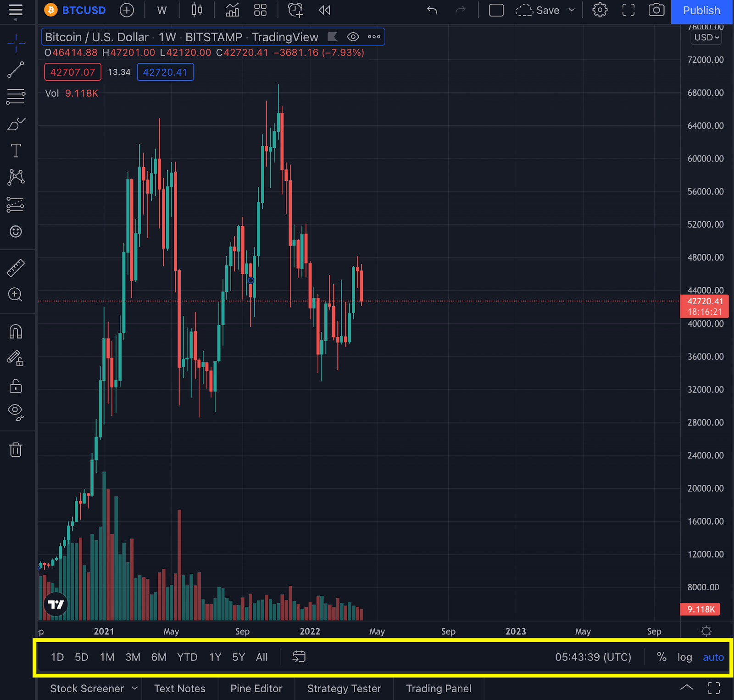Select the XABCD Pattern tool

tap(16, 178)
